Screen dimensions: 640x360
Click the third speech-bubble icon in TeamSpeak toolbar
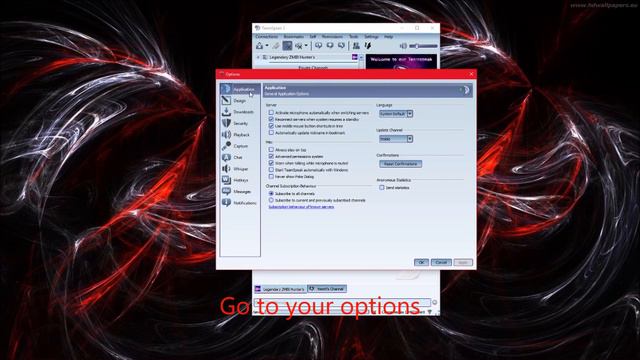[x=341, y=46]
